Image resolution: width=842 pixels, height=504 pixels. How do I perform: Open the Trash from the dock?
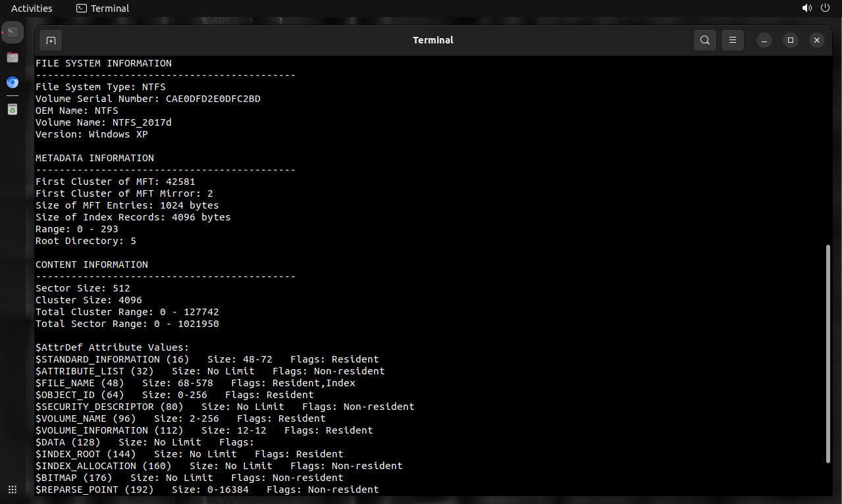[13, 109]
